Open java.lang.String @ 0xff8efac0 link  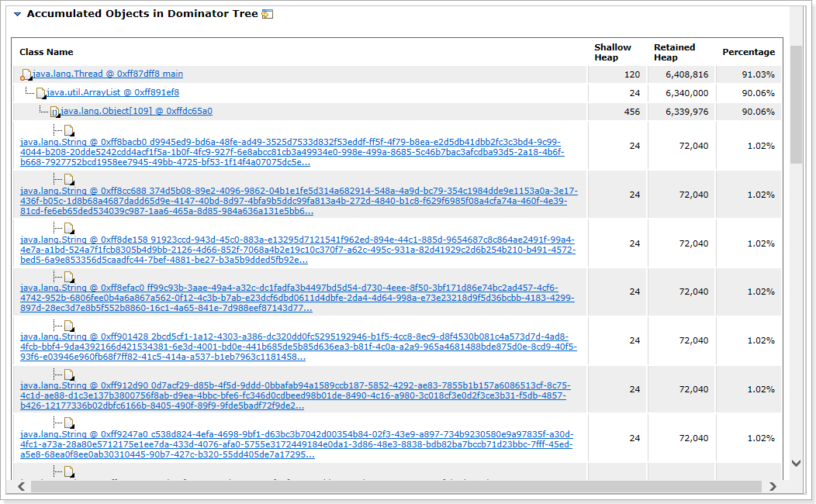coord(297,298)
